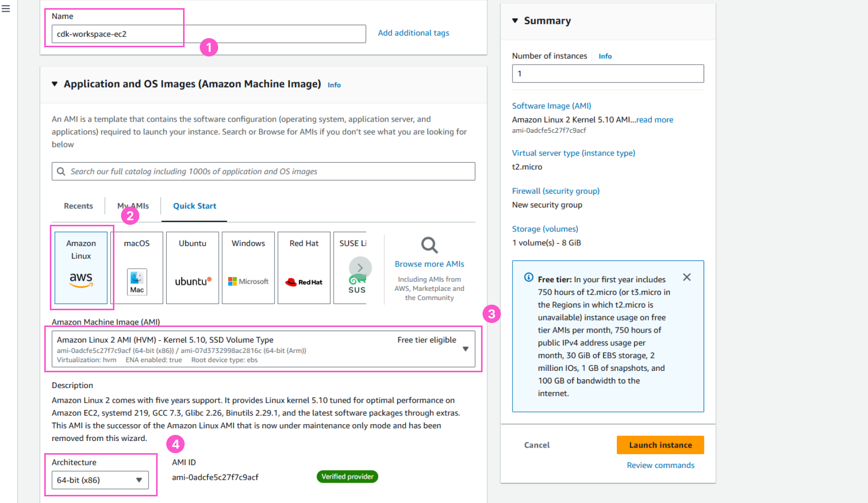Open the Amazon Machine Image dropdown
The image size is (868, 503).
click(x=263, y=349)
